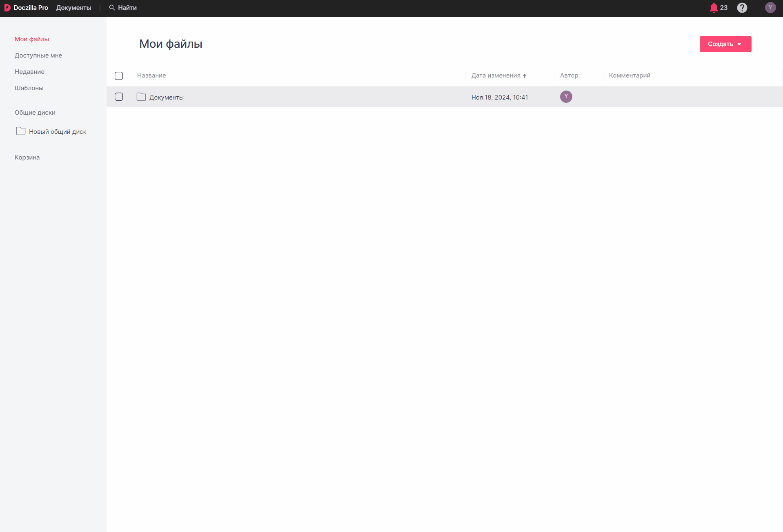Image resolution: width=783 pixels, height=532 pixels.
Task: Click author avatar in Документы row
Action: click(566, 97)
